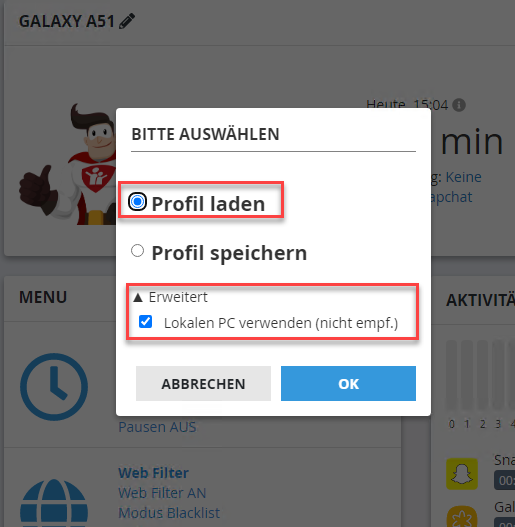
Task: Open the Web Filter link
Action: pyautogui.click(x=153, y=473)
